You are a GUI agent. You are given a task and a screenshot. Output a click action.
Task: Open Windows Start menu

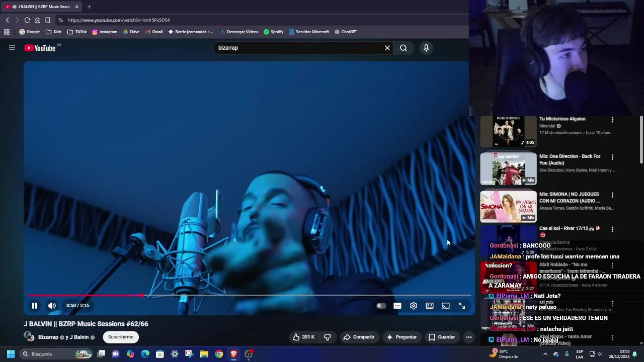tap(11, 354)
